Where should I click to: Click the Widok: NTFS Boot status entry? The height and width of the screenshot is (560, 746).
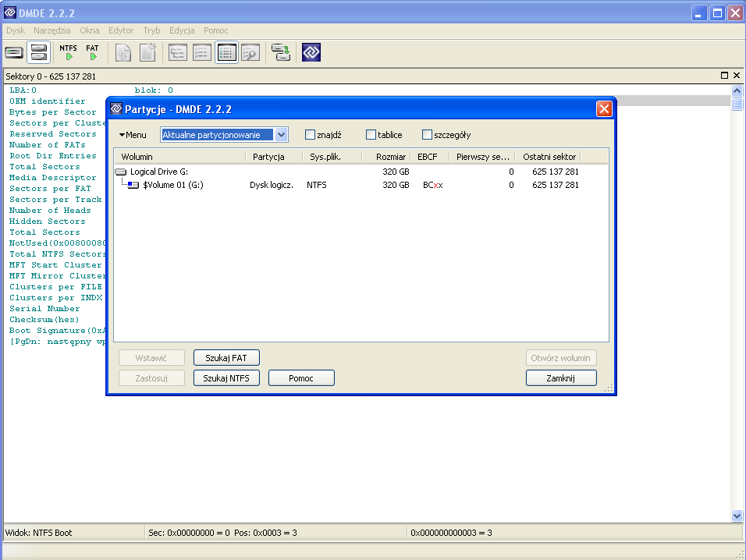click(38, 533)
